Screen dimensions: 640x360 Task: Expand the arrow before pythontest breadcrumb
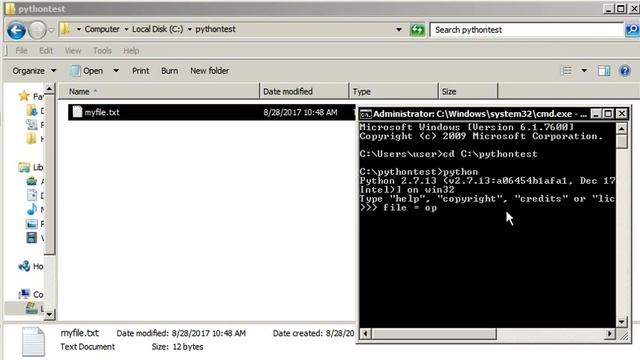(x=190, y=29)
